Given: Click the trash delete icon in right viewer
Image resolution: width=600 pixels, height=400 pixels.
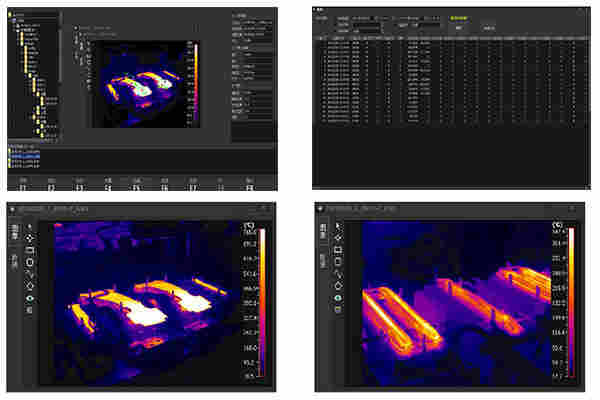Looking at the screenshot, I should [337, 309].
